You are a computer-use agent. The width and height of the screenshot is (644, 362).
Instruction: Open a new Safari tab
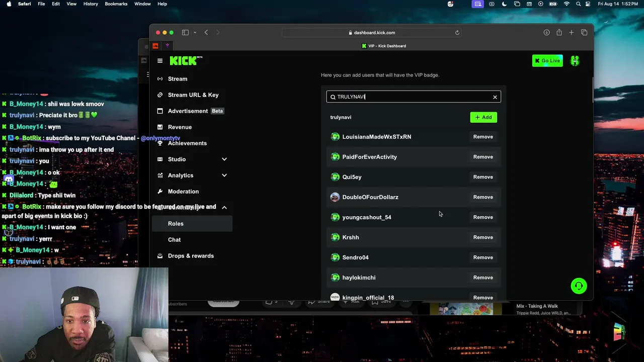pyautogui.click(x=572, y=33)
